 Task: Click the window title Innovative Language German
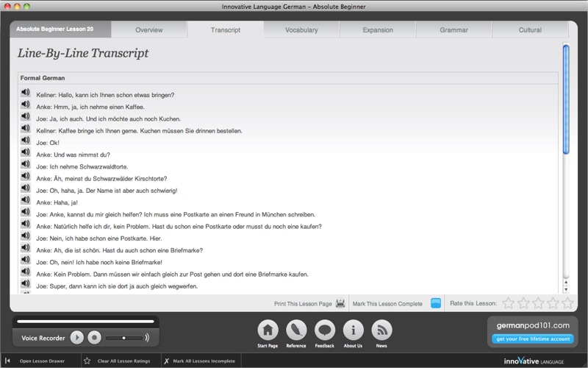pyautogui.click(x=293, y=7)
